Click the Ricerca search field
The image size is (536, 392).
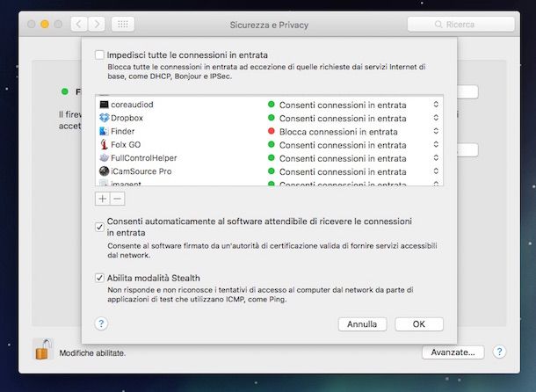460,25
